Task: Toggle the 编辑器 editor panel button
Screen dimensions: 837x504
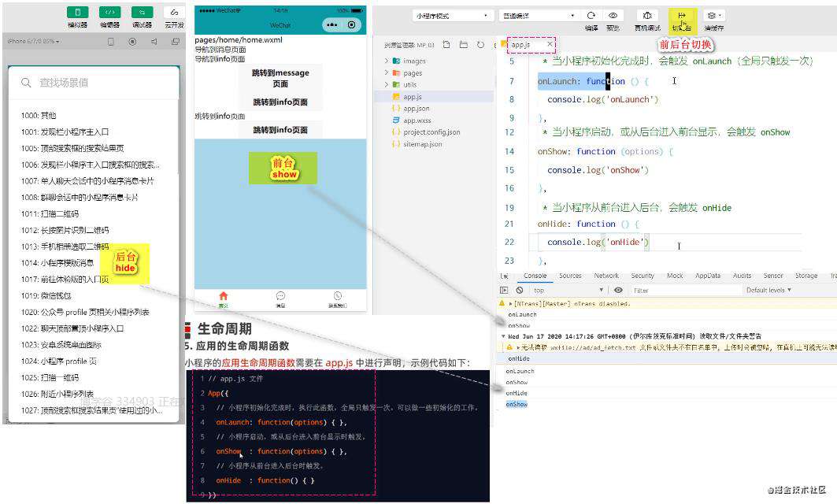Action: point(110,13)
